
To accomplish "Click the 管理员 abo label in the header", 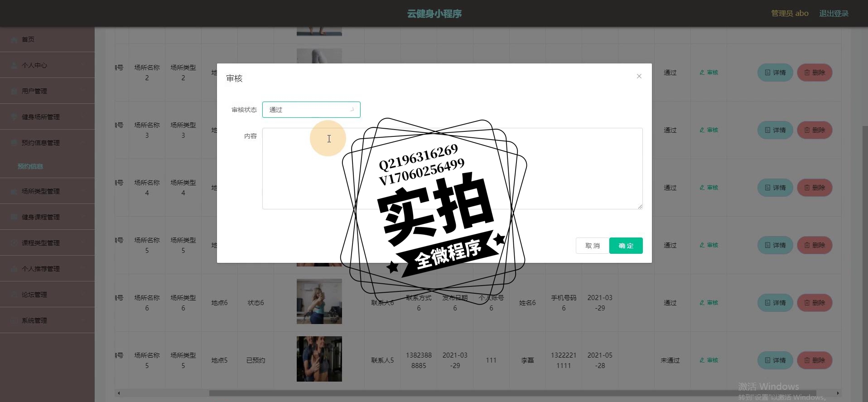I will pyautogui.click(x=790, y=14).
